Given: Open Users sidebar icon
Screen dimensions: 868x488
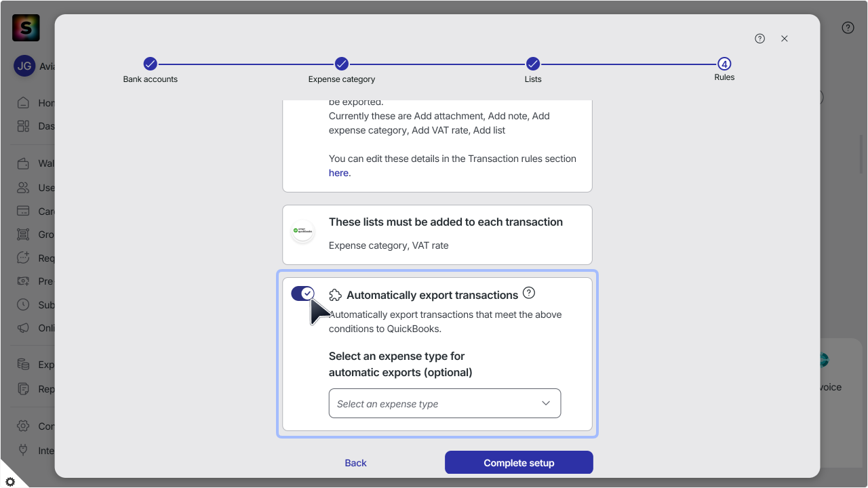Looking at the screenshot, I should pyautogui.click(x=24, y=188).
